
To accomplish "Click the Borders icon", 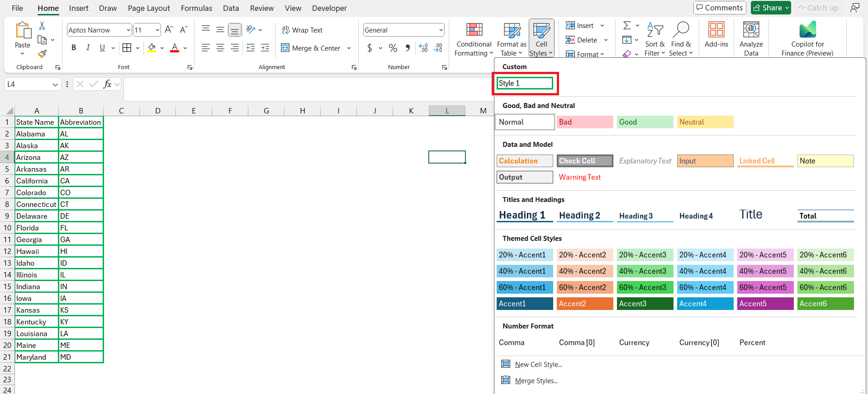I will pos(127,47).
